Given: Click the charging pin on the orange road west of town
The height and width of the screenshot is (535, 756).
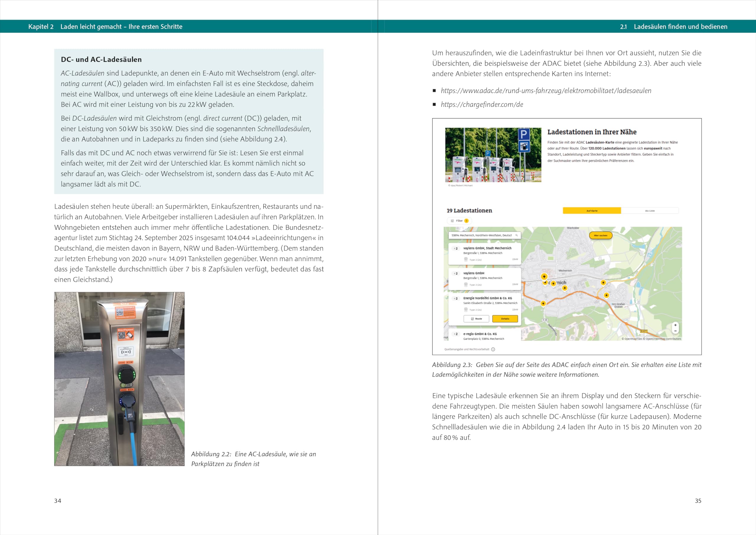Looking at the screenshot, I should (543, 303).
